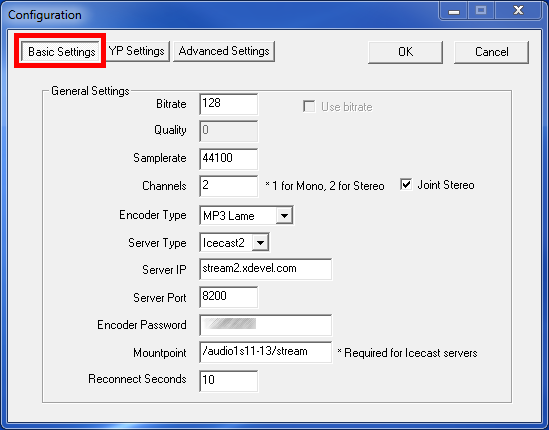Open the Basic Settings tab
Viewport: 549px width, 430px height.
coord(61,51)
